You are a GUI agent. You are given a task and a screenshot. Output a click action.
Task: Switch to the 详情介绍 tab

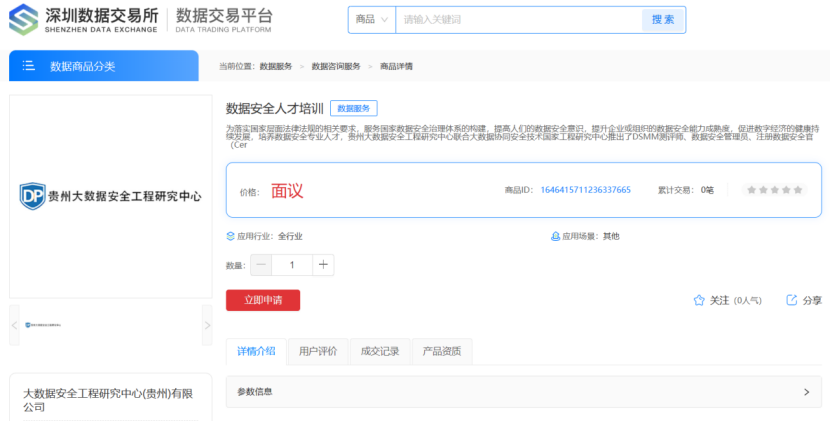pos(256,351)
